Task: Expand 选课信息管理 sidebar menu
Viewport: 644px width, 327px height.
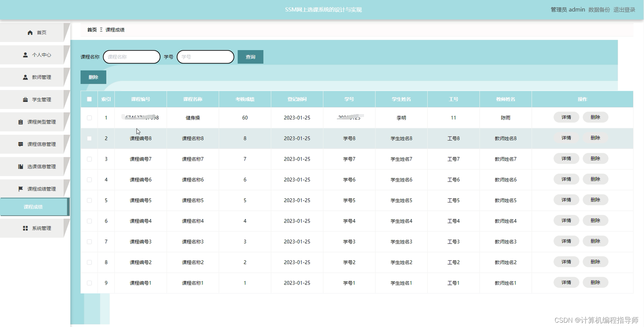Action: click(x=34, y=167)
